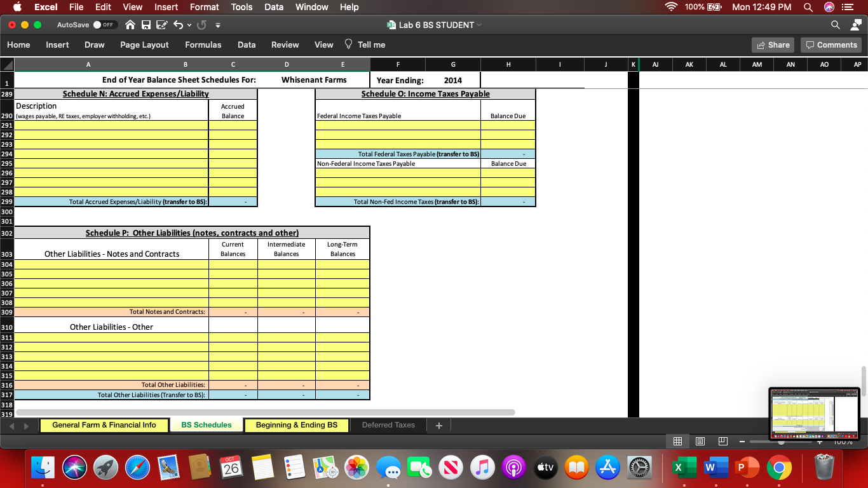Select Page Layout view in the status bar
This screenshot has width=868, height=488.
[700, 441]
